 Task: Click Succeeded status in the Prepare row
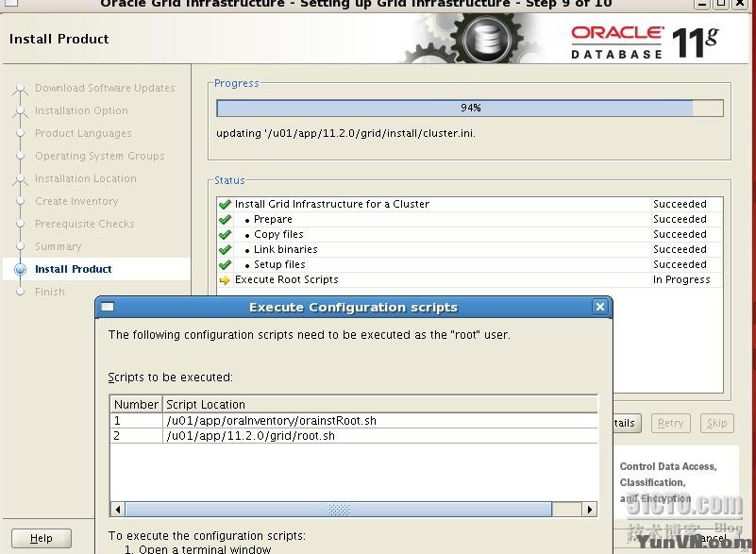point(680,219)
